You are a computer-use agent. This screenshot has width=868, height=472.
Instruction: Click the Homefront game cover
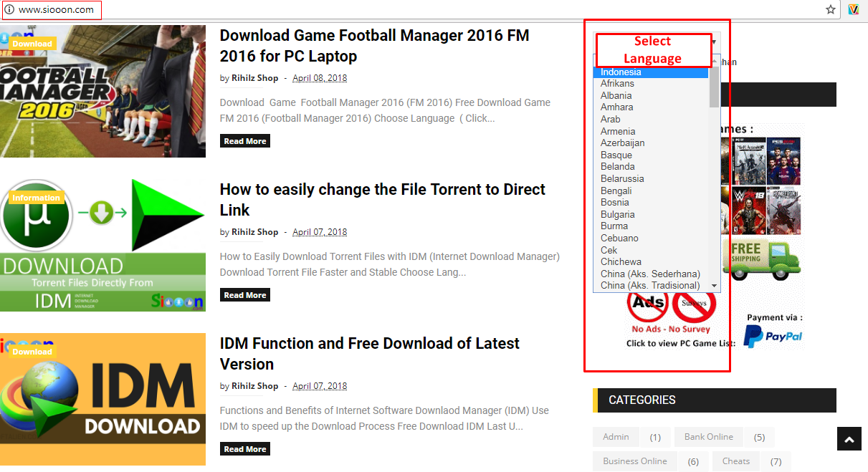[x=784, y=211]
